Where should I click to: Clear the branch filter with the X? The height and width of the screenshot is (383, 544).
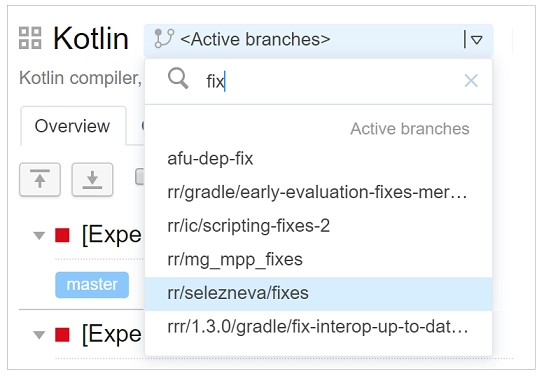[471, 81]
